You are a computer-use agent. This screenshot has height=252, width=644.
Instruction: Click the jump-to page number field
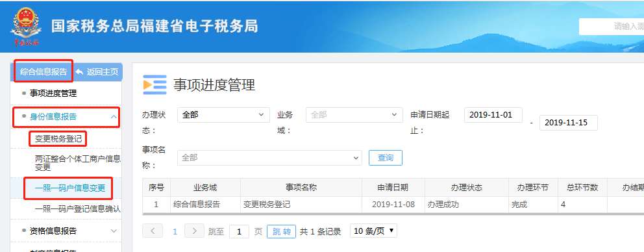click(x=239, y=231)
